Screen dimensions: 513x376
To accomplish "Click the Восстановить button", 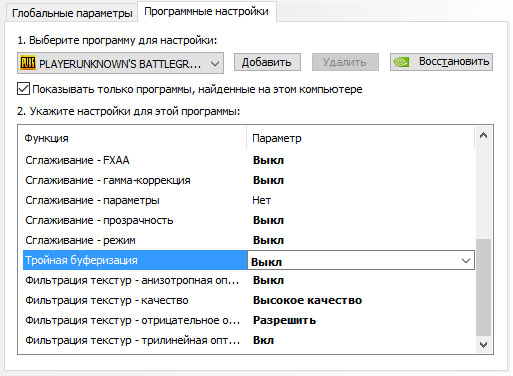I will pyautogui.click(x=441, y=62).
